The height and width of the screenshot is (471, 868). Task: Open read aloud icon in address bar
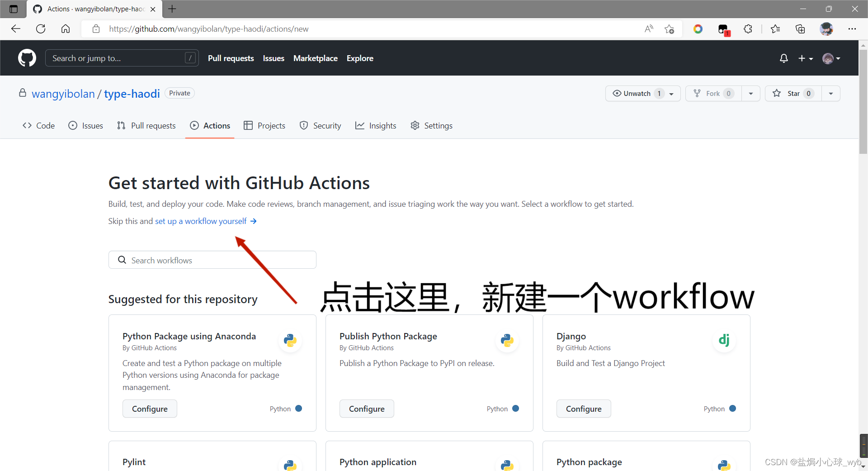click(649, 29)
